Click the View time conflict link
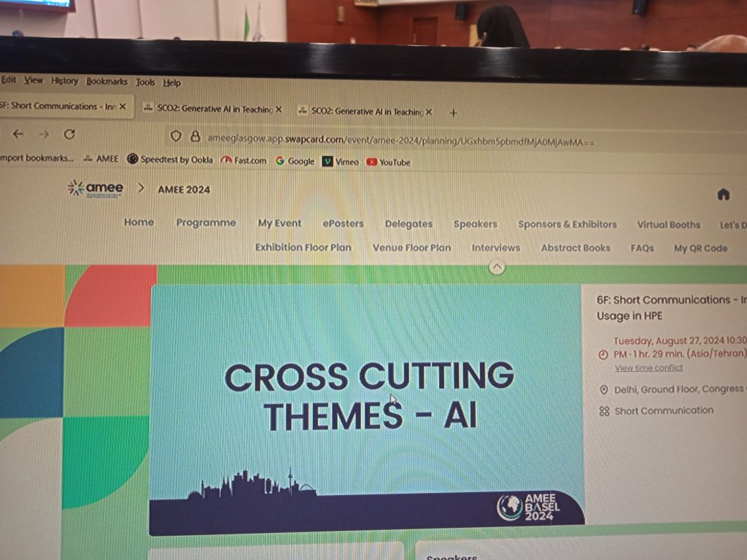Screen dimensions: 747x560 649,367
